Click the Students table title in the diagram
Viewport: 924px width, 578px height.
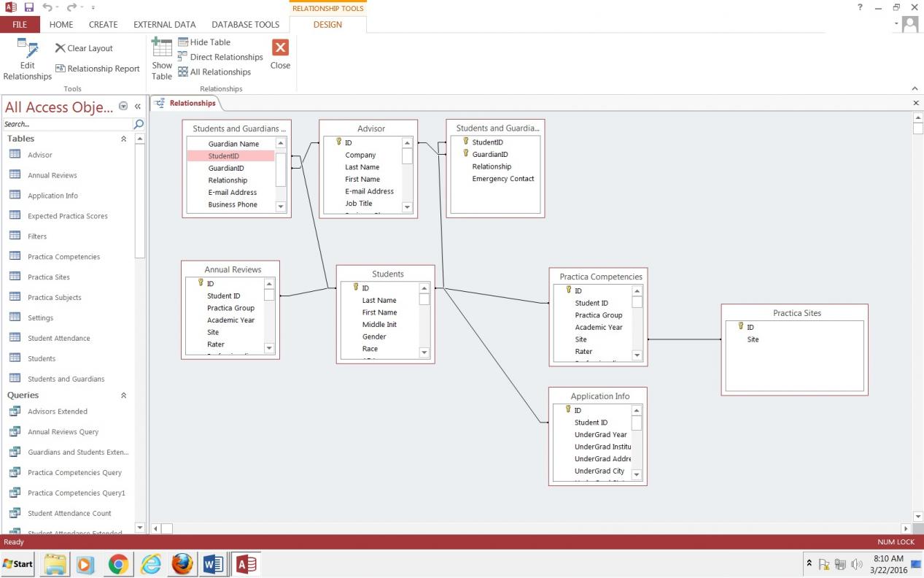point(388,274)
